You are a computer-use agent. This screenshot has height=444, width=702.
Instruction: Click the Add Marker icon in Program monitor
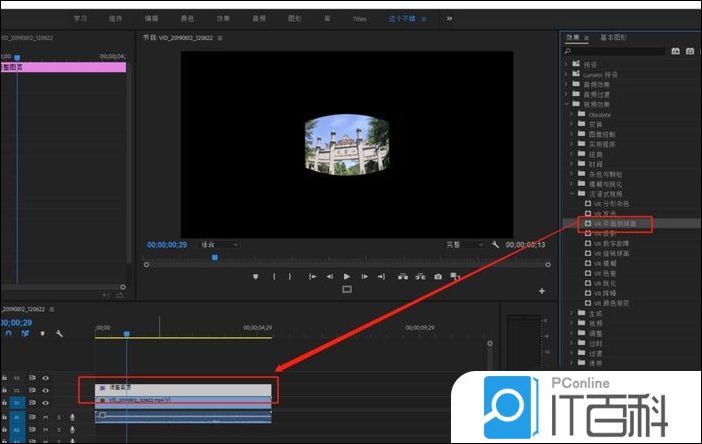click(x=256, y=276)
